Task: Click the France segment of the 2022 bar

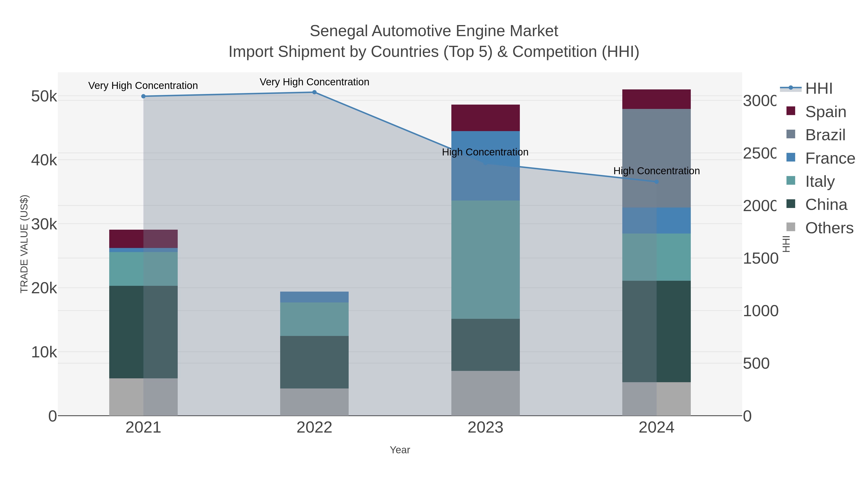Action: coord(314,297)
